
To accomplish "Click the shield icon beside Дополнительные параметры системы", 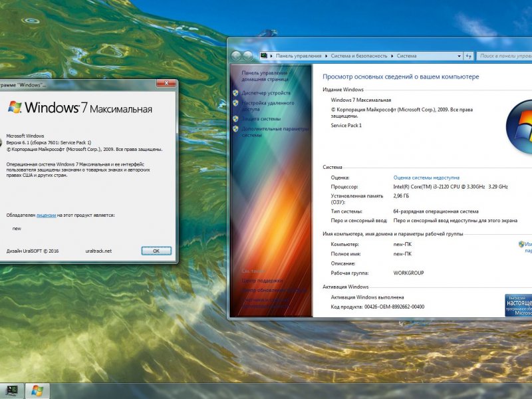I will [x=235, y=128].
